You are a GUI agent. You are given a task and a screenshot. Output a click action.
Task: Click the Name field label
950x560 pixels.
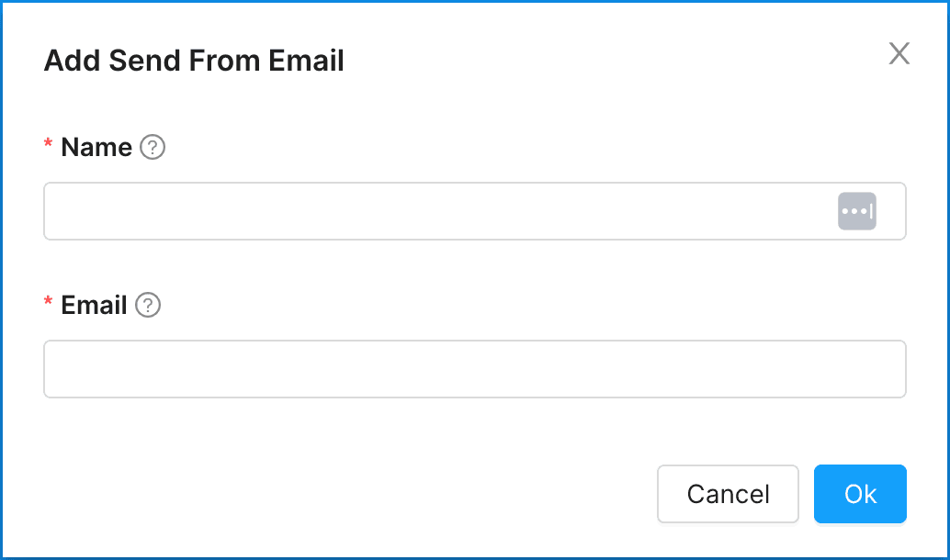tap(96, 147)
